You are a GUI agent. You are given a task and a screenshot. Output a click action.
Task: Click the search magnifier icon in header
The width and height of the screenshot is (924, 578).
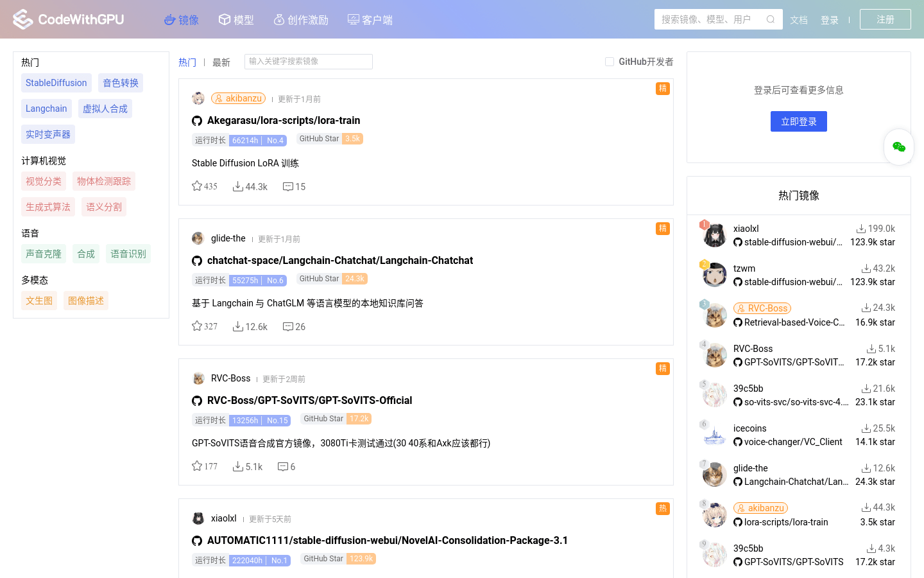pyautogui.click(x=771, y=19)
